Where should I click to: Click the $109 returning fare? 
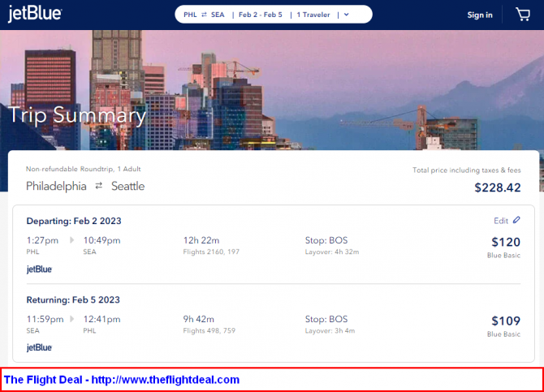pyautogui.click(x=506, y=321)
